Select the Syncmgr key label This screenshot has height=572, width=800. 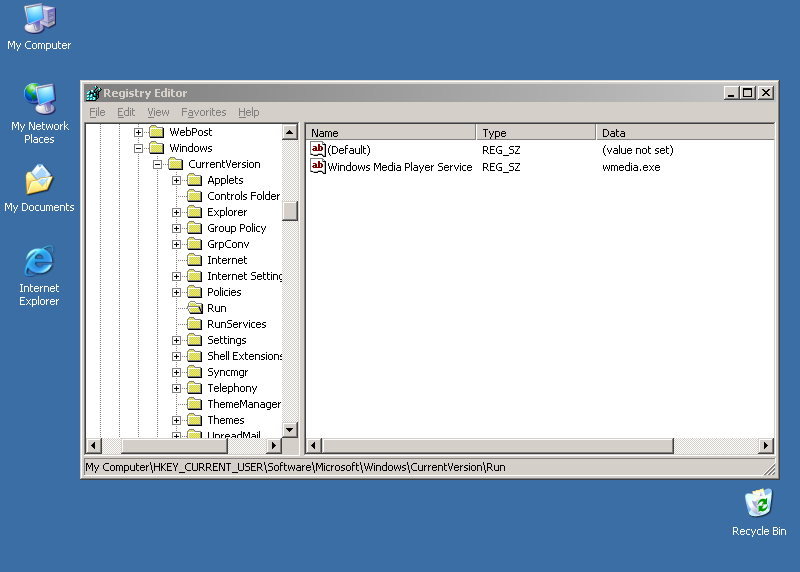[x=228, y=372]
